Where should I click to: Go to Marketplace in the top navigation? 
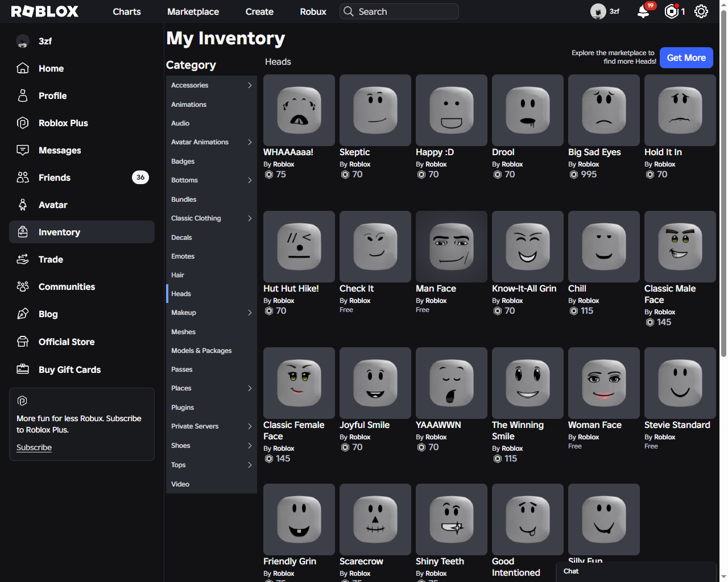pyautogui.click(x=193, y=11)
